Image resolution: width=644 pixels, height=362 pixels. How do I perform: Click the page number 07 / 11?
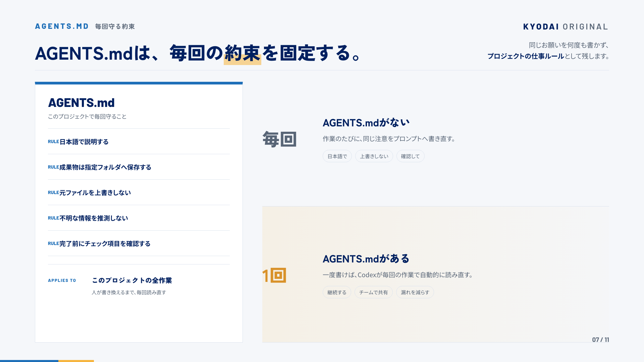click(600, 340)
